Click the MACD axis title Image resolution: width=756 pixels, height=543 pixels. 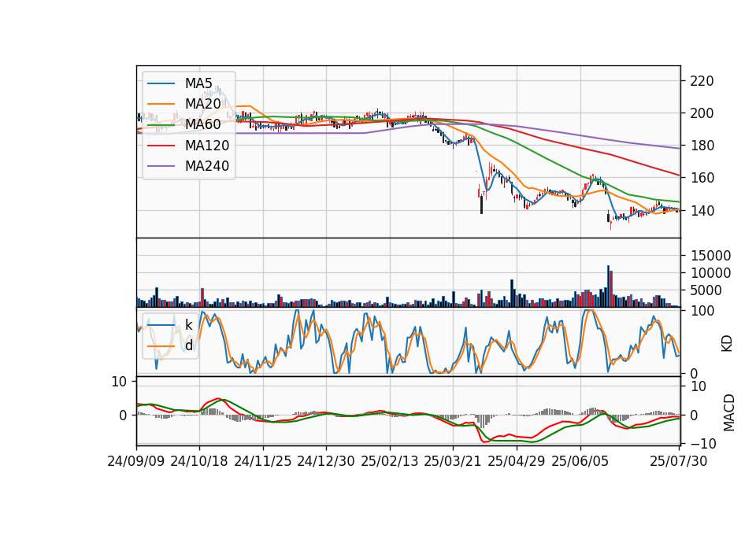tap(728, 413)
